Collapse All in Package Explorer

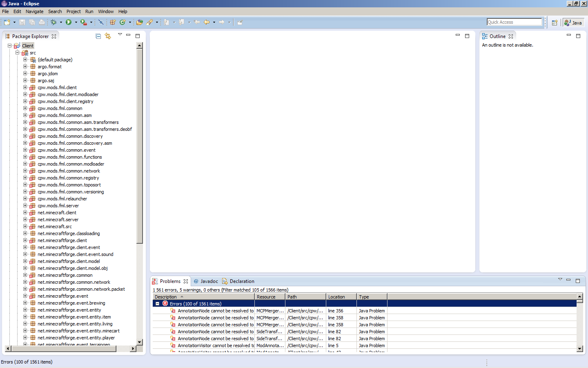pyautogui.click(x=98, y=36)
